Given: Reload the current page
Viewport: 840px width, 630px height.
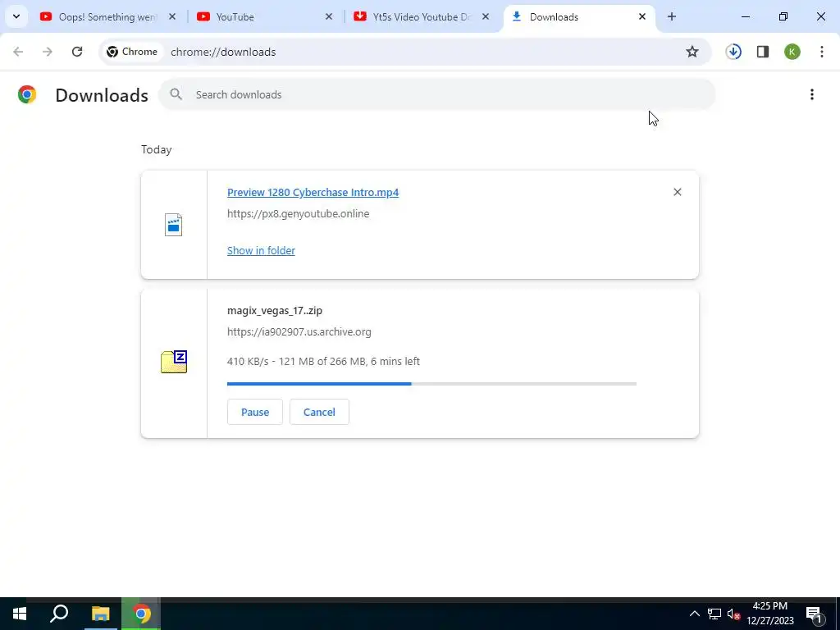Looking at the screenshot, I should tap(77, 52).
